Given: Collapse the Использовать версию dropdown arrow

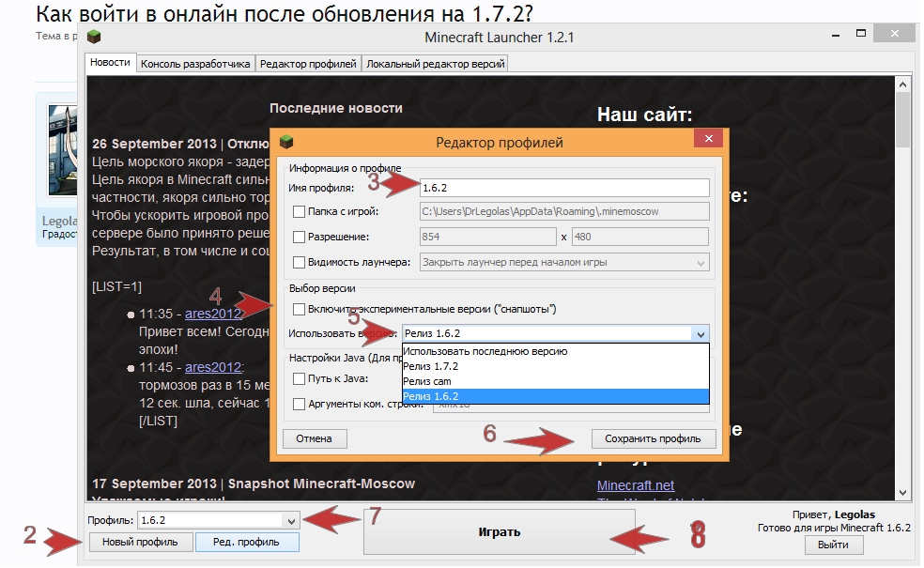Looking at the screenshot, I should click(x=700, y=333).
